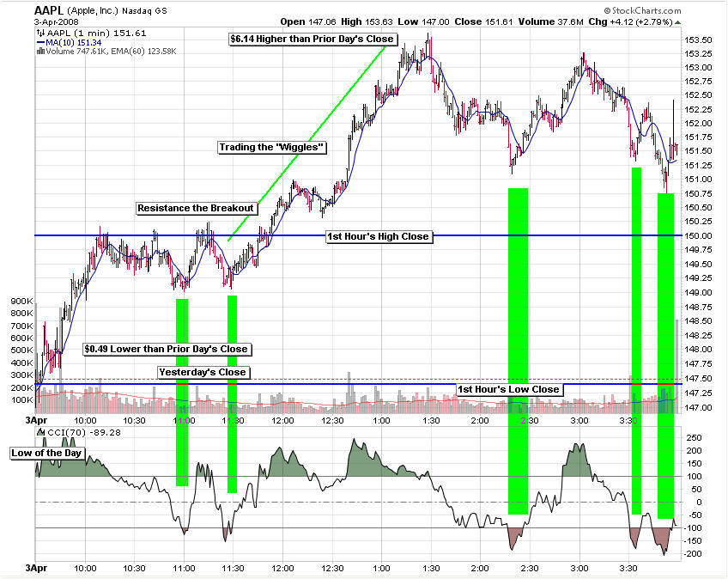Click the "1st Hour's High Close" label
The width and height of the screenshot is (728, 579).
click(379, 236)
